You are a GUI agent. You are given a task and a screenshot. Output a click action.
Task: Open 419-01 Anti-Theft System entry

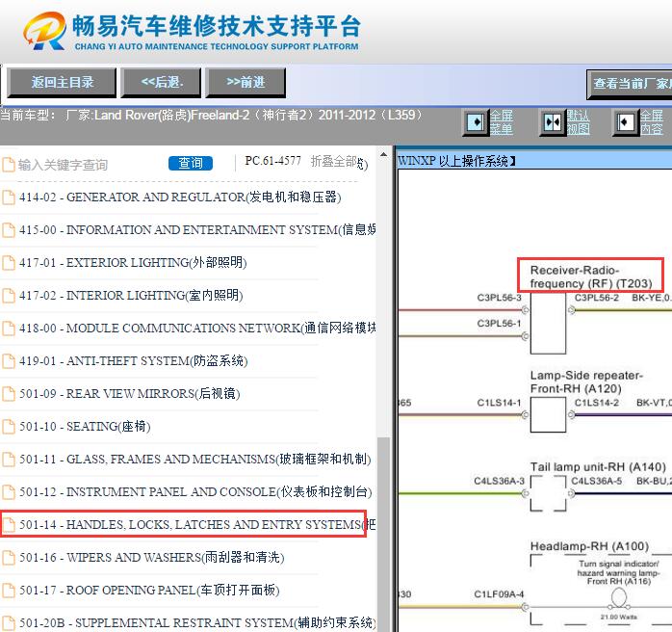coord(133,361)
